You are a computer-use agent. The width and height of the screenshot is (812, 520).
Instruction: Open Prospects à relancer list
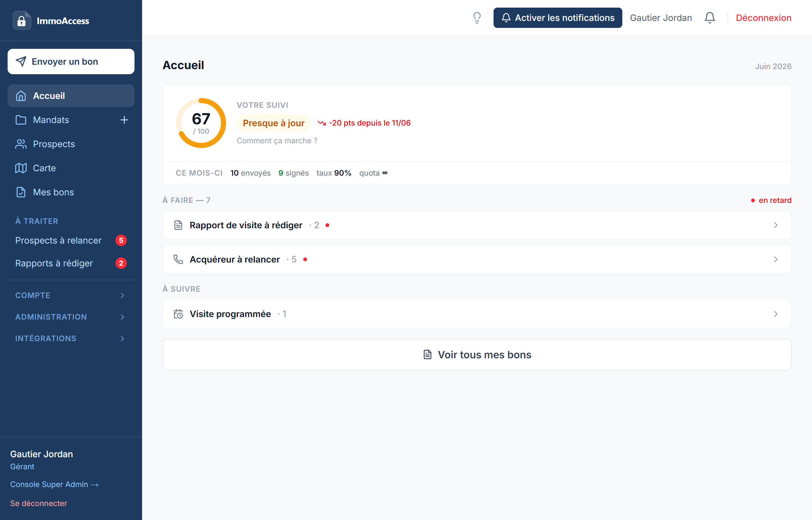tap(71, 240)
